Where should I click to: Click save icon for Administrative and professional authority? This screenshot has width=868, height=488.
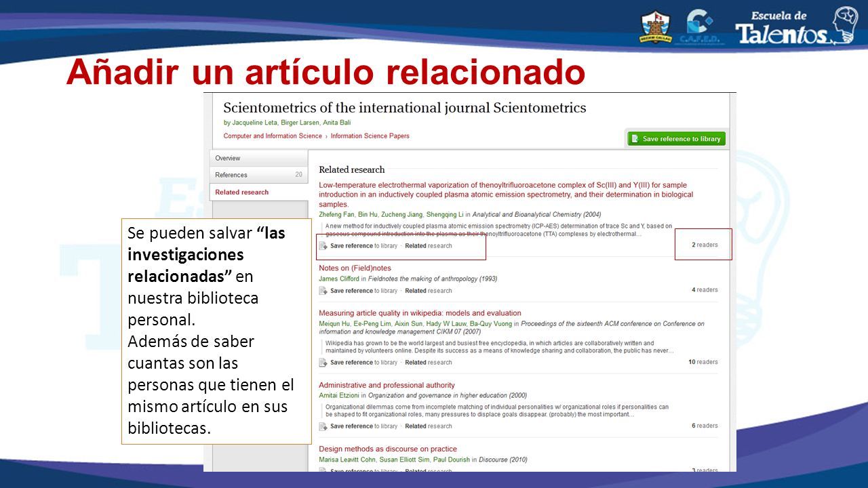tap(323, 426)
